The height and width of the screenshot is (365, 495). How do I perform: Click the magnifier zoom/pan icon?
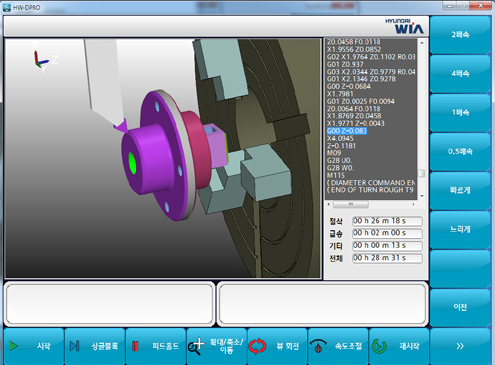tap(196, 346)
